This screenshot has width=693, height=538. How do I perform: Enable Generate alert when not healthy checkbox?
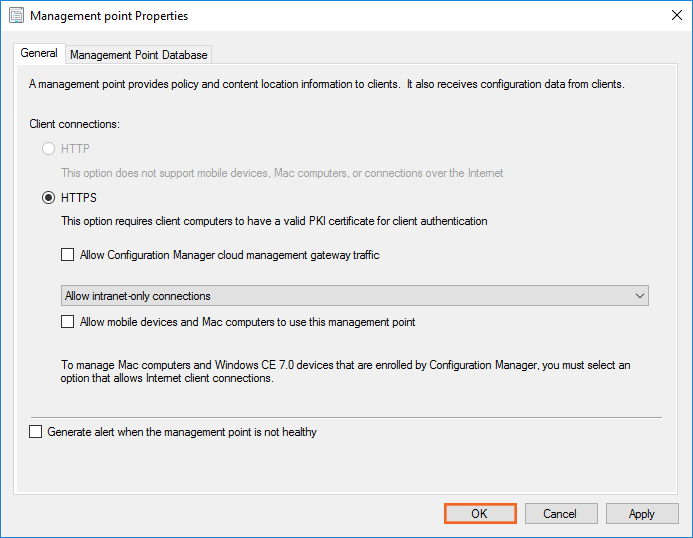click(36, 432)
